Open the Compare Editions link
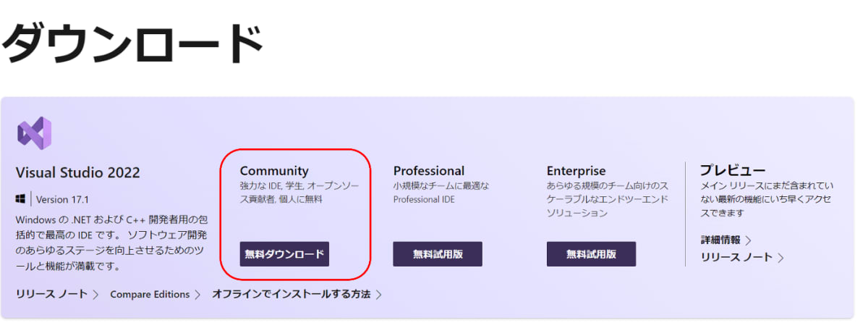This screenshot has width=868, height=323. coord(150,295)
